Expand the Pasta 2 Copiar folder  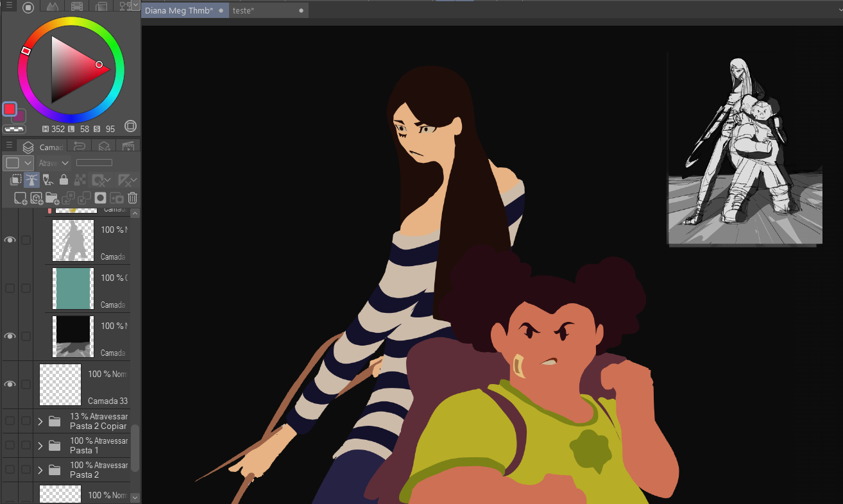click(x=40, y=421)
